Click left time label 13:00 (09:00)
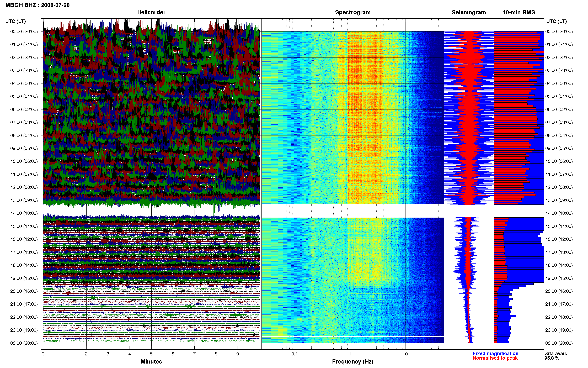This screenshot has height=368, width=588. coord(24,200)
